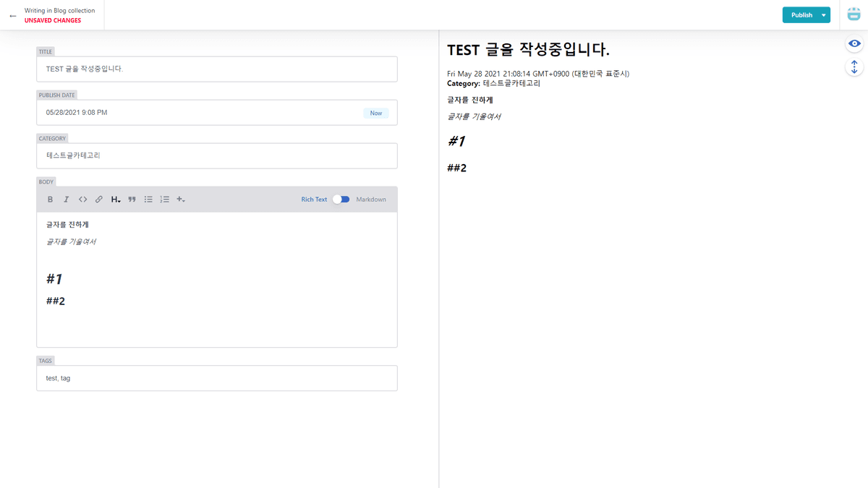Go back using the left arrow

point(13,15)
